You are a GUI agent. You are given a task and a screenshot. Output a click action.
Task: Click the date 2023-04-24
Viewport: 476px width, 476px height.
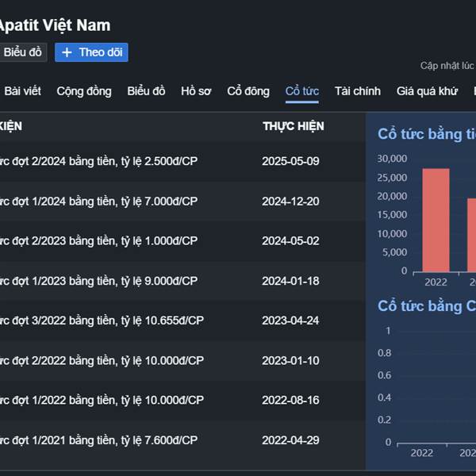[x=290, y=321]
